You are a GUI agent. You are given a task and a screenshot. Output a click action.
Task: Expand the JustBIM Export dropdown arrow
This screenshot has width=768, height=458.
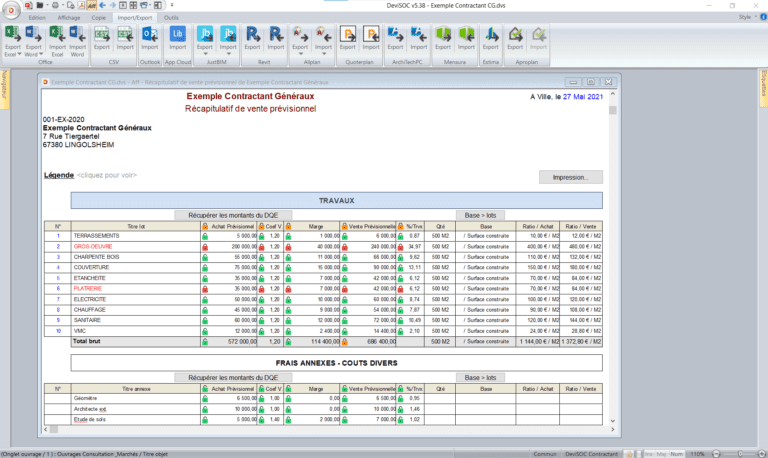tap(205, 53)
